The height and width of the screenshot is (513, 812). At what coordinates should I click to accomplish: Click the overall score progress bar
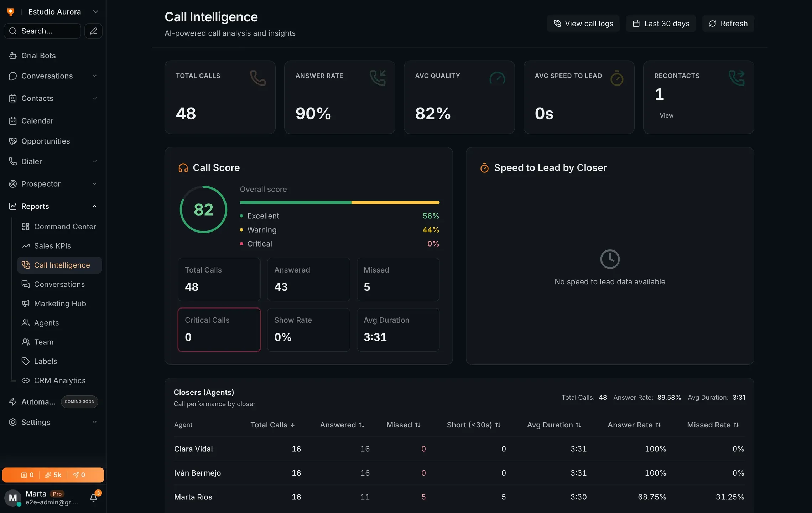click(340, 202)
